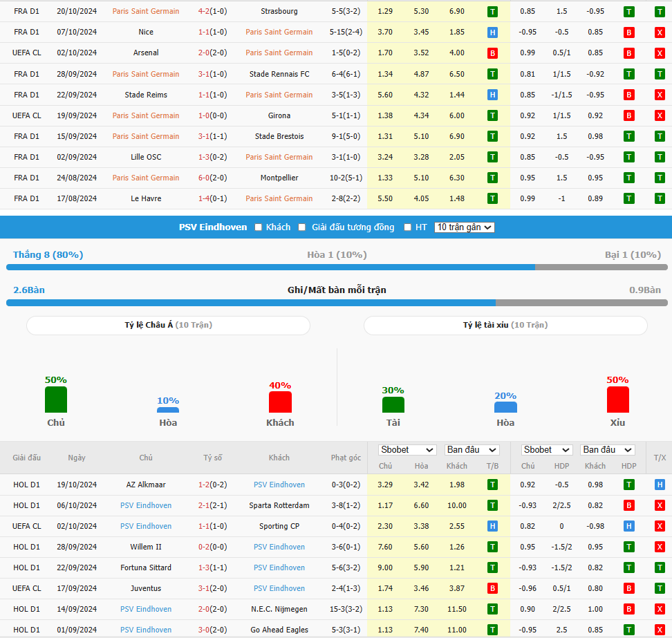The height and width of the screenshot is (638, 672).
Task: Click the green Chủ 50% bar
Action: [x=56, y=400]
